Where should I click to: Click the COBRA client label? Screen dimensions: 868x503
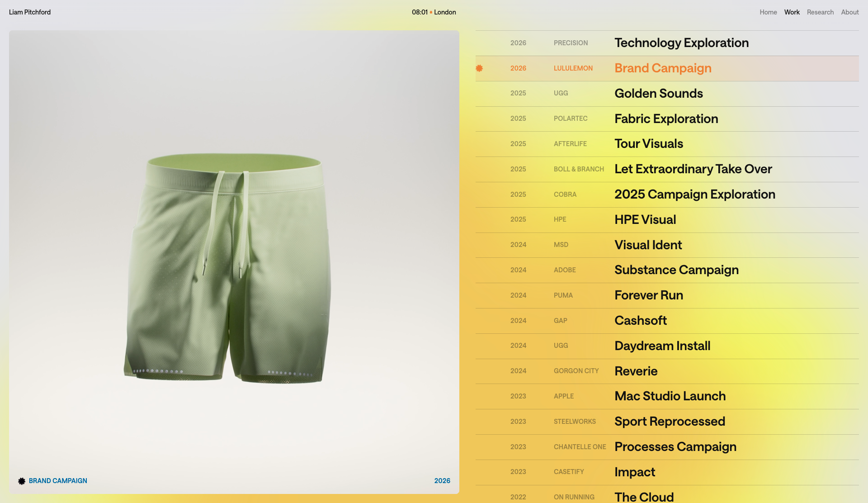pos(565,195)
